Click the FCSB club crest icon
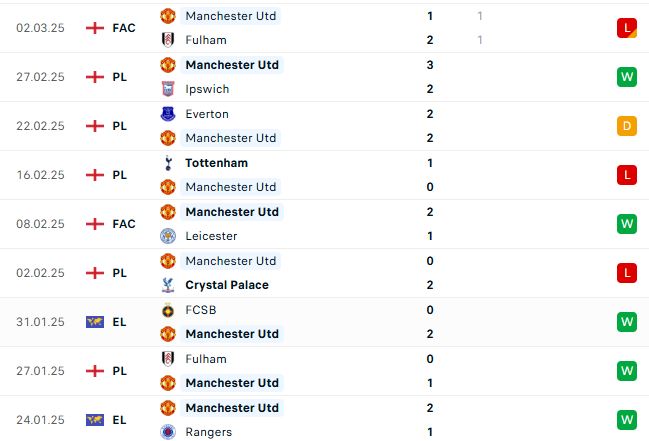 click(x=168, y=310)
